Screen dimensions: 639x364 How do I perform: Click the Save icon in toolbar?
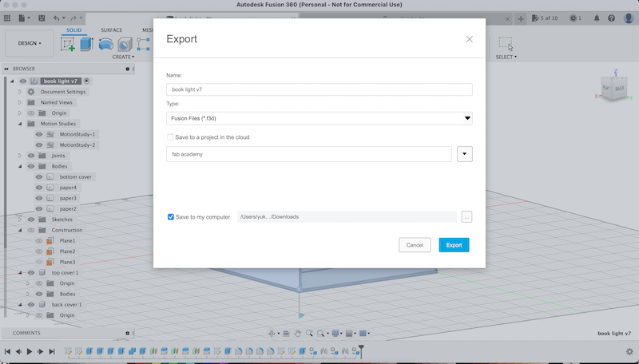tap(42, 18)
